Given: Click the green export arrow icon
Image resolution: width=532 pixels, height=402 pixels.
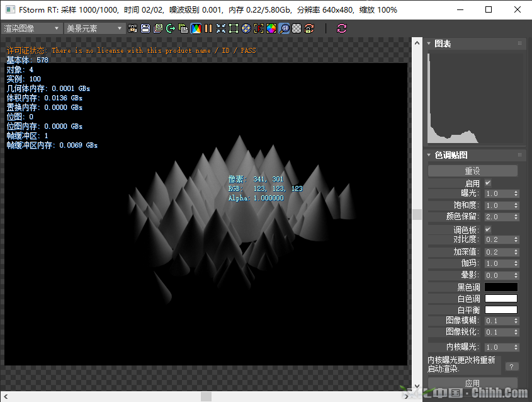Looking at the screenshot, I should coord(171,28).
